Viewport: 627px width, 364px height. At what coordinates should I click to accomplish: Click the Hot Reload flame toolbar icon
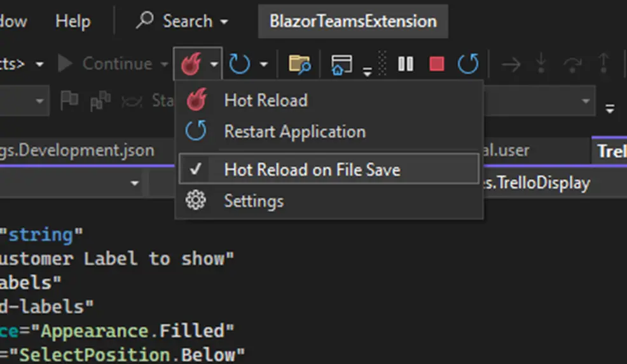[190, 64]
